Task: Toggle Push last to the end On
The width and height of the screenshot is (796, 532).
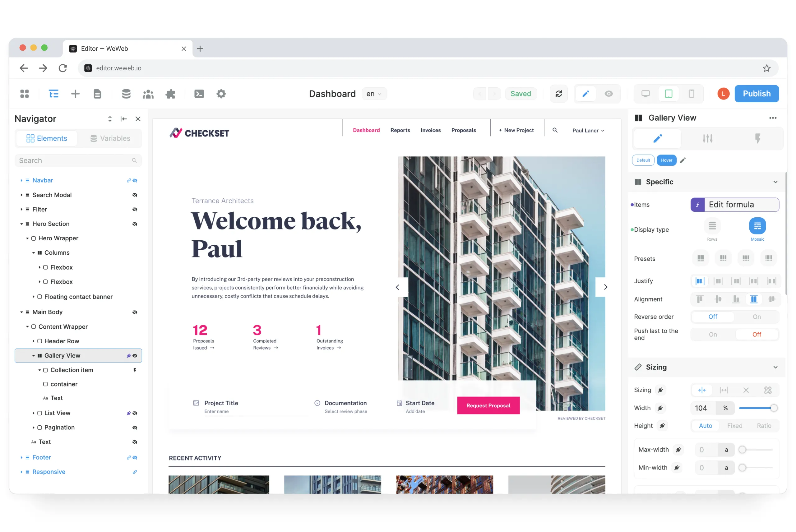Action: click(713, 334)
